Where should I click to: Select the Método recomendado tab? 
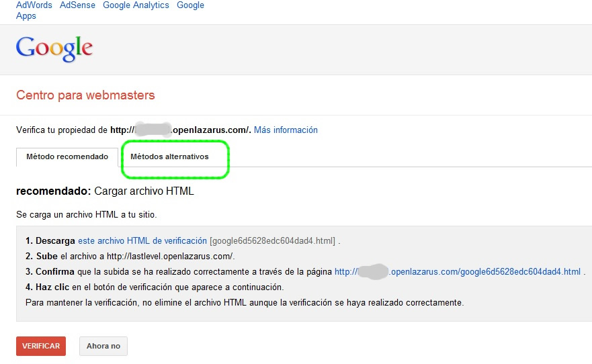coord(67,157)
